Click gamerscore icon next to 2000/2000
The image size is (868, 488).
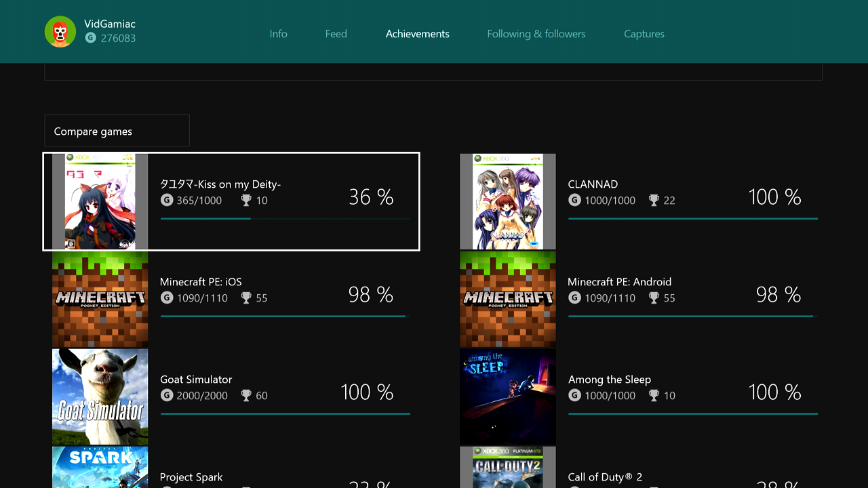coord(167,395)
